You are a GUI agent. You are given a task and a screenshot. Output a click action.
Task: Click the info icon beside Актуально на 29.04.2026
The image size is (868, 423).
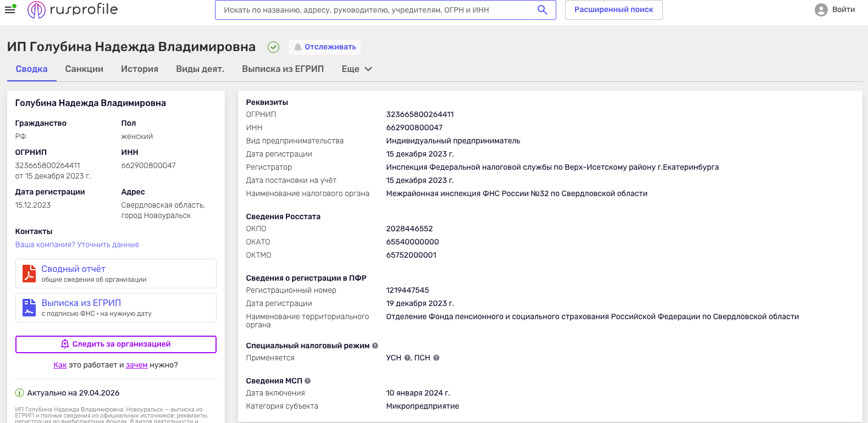coord(20,393)
